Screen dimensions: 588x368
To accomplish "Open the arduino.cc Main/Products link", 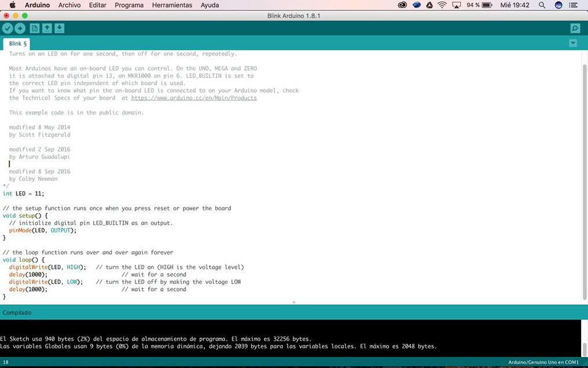I will [x=194, y=98].
